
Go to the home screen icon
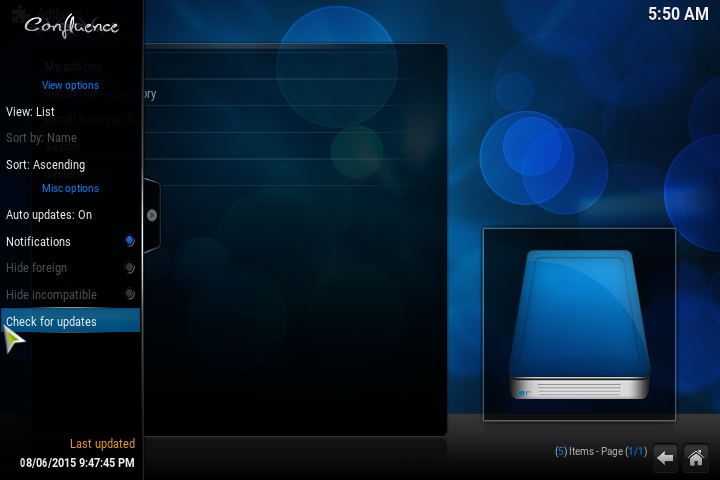696,457
